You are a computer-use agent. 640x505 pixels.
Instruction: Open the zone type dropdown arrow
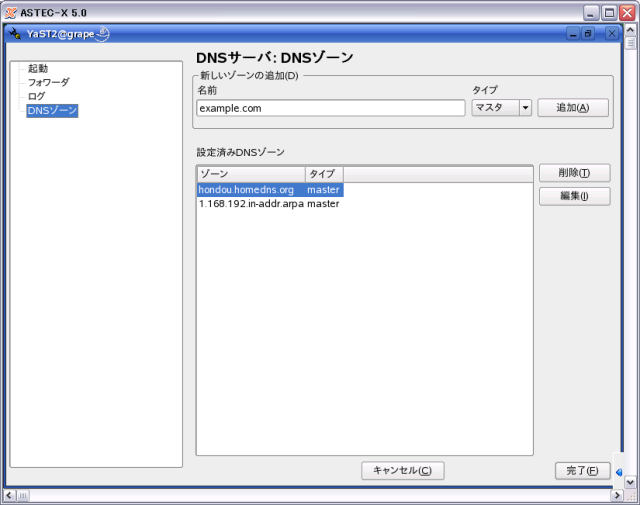point(524,108)
